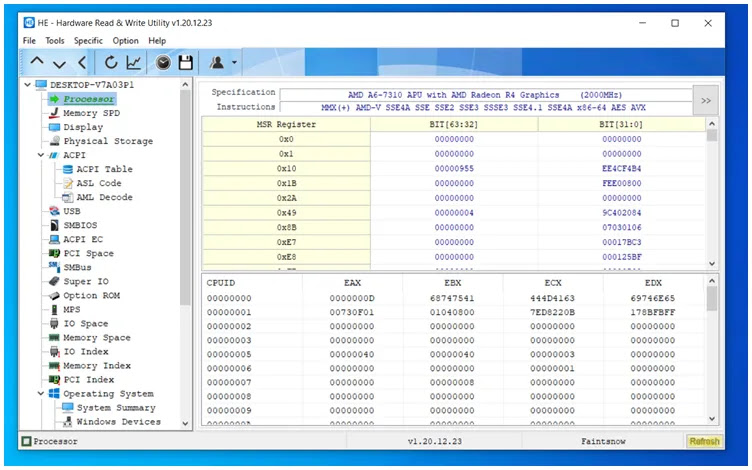Viewport: 752px width, 470px height.
Task: Click the floppy disk save icon
Action: (x=186, y=62)
